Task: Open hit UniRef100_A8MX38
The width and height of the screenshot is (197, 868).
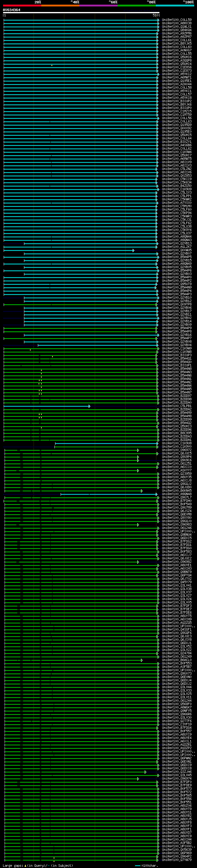Action: [x=177, y=23]
